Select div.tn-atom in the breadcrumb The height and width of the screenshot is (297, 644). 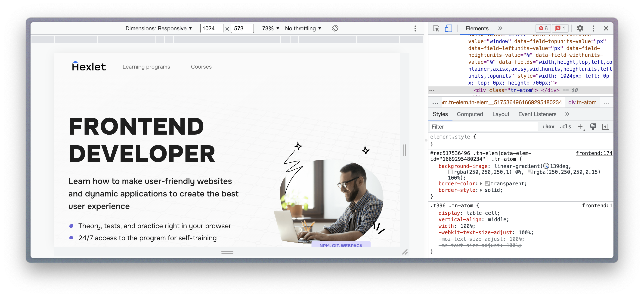tap(582, 102)
